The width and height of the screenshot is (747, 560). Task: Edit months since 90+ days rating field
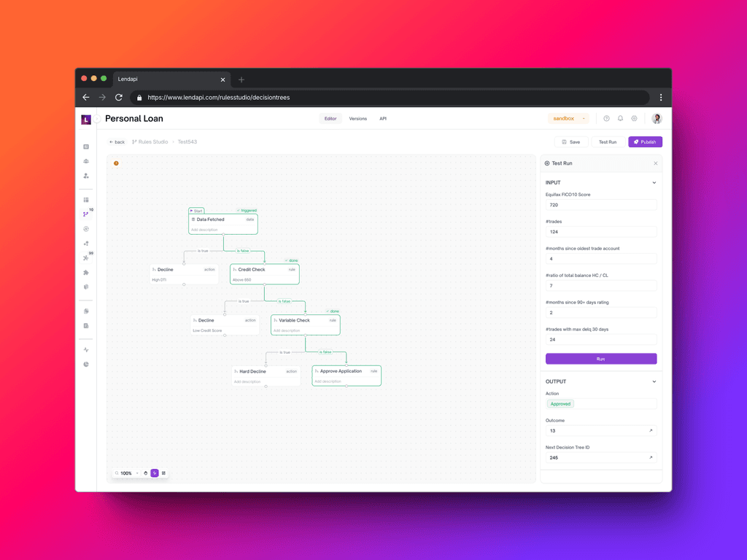(x=601, y=312)
